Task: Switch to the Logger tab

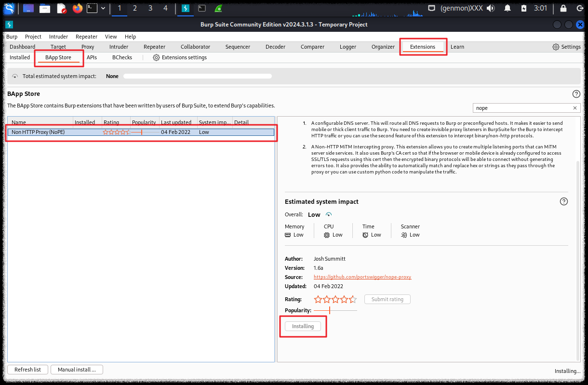Action: 347,47
